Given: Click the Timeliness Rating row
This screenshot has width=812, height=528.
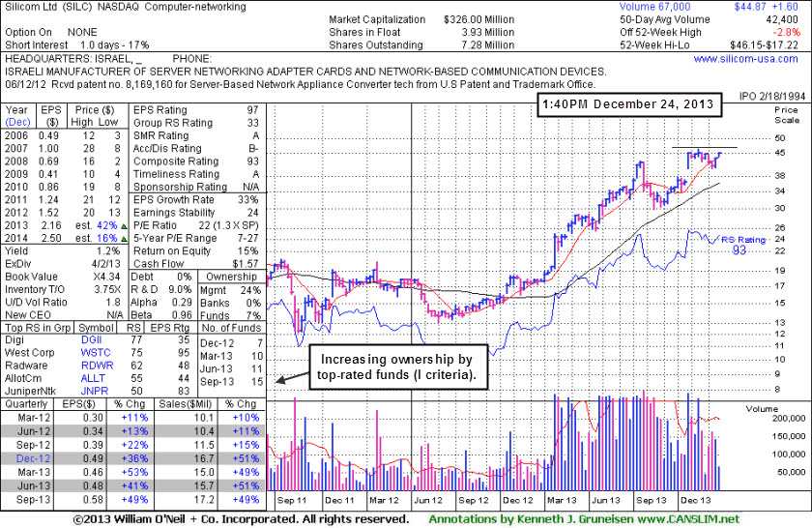Looking at the screenshot, I should pos(195,174).
